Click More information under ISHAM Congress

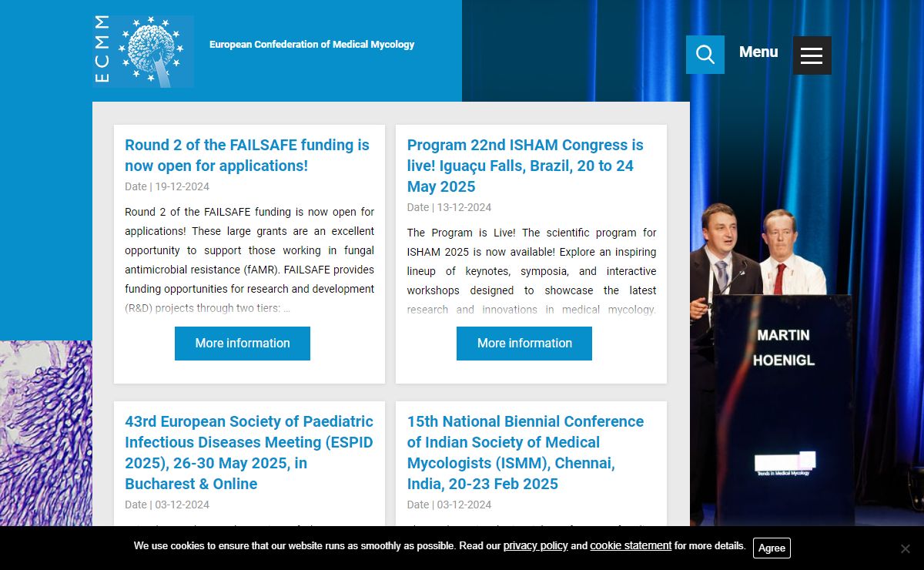point(524,344)
